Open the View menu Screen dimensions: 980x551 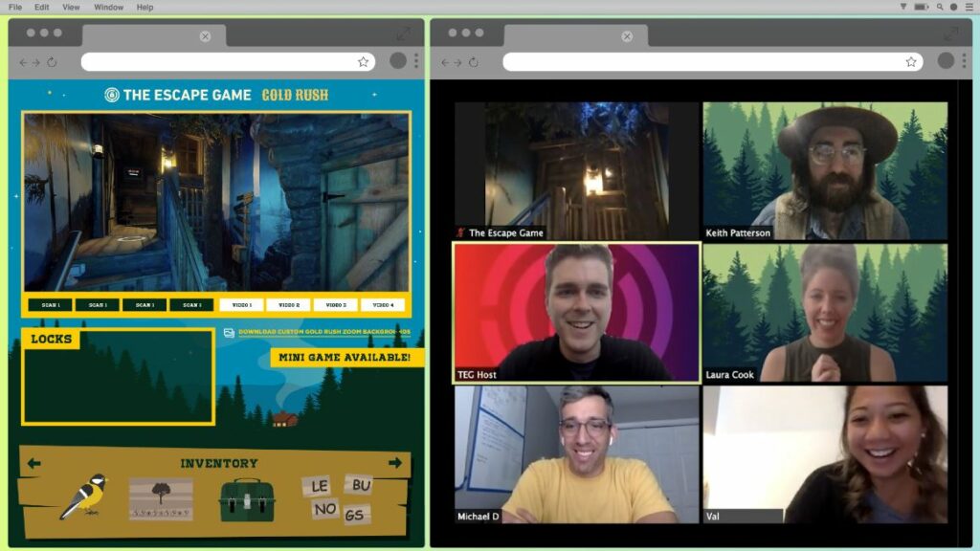[x=71, y=7]
